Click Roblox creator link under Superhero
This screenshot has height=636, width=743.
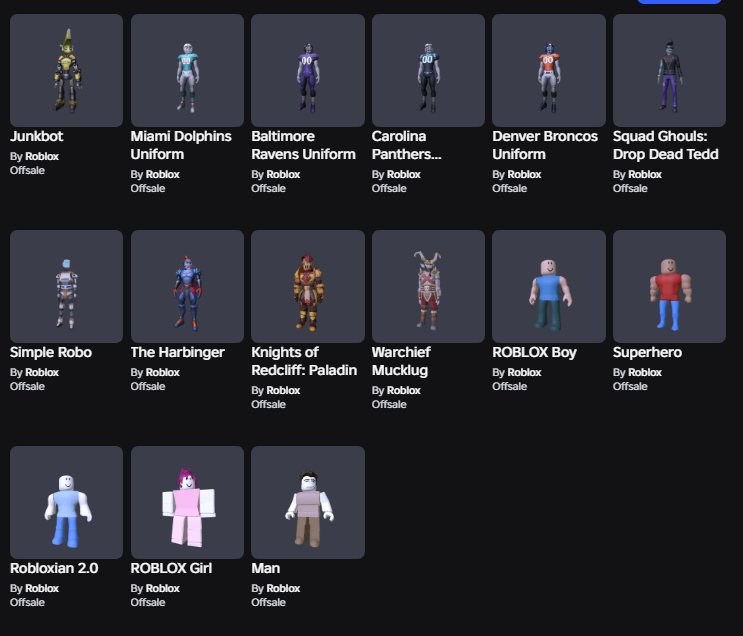[x=645, y=373]
